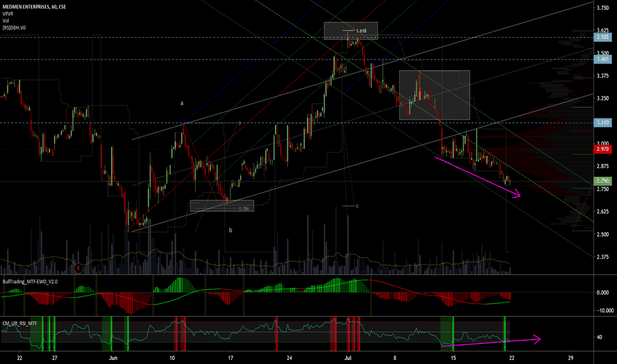The image size is (617, 364).
Task: Click the '8' date on time axis
Action: (395, 358)
